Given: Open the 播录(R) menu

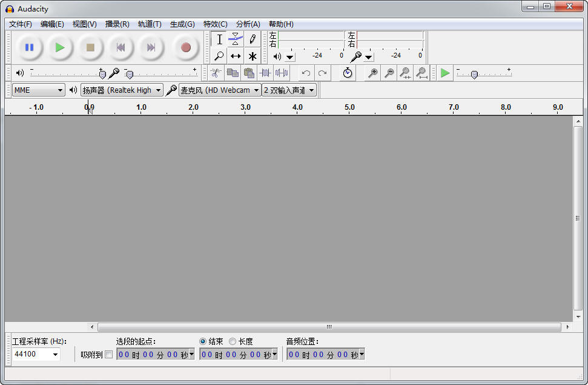Looking at the screenshot, I should pyautogui.click(x=117, y=24).
